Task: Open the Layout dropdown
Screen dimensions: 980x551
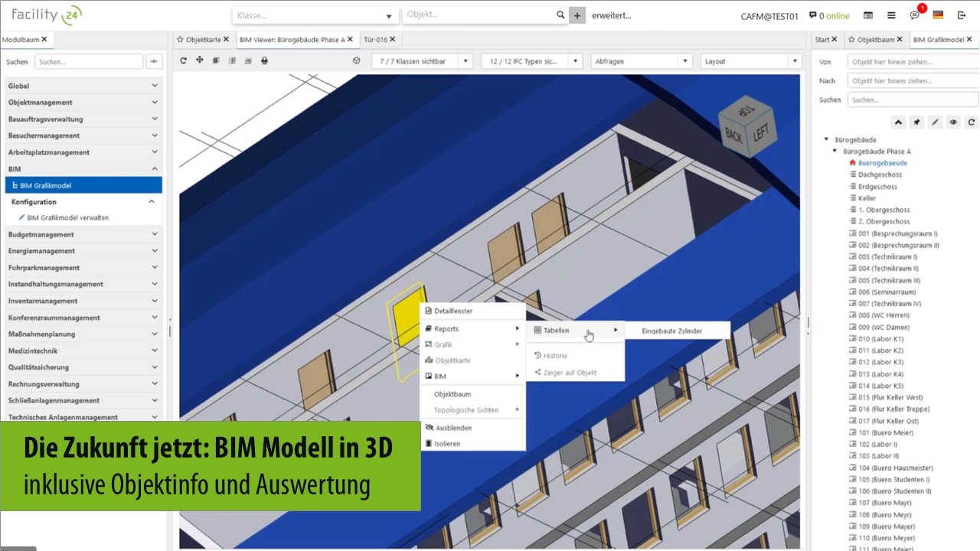Action: coord(752,61)
